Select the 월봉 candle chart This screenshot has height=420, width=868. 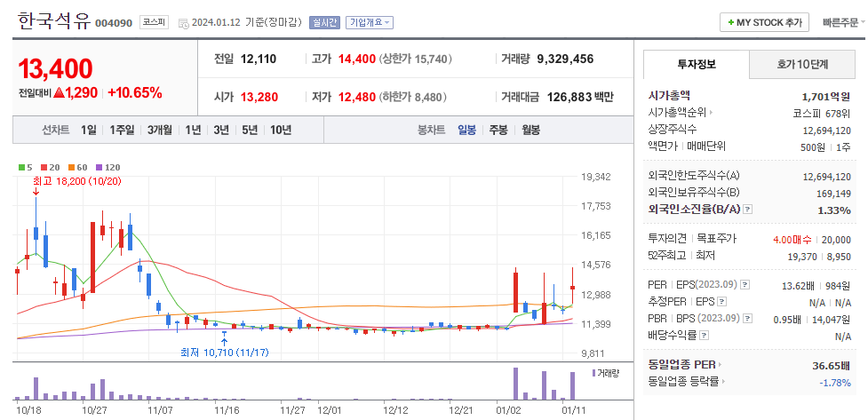tap(531, 130)
